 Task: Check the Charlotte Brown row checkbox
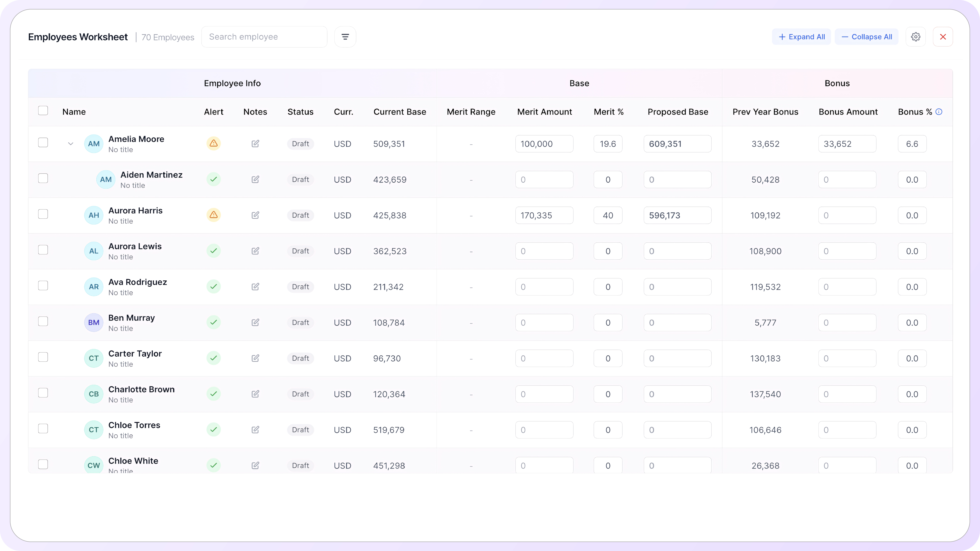43,393
